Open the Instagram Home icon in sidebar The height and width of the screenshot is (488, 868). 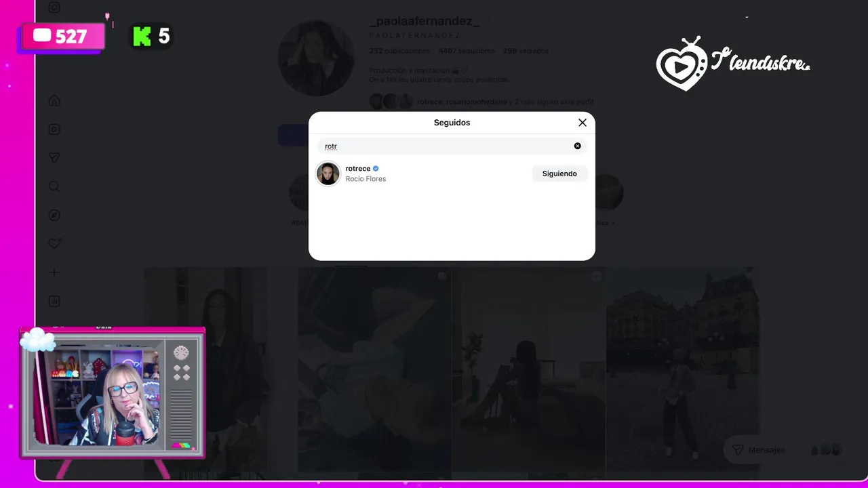click(x=54, y=101)
